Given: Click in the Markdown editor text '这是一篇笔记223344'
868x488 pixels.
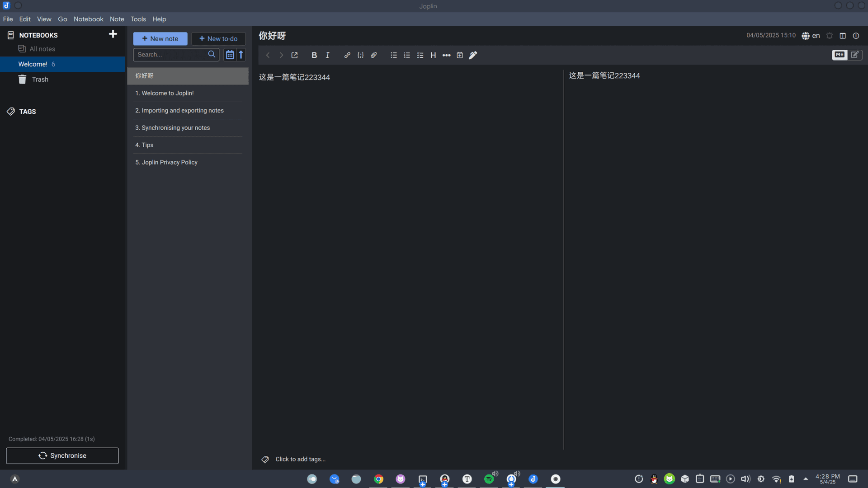Looking at the screenshot, I should (x=294, y=77).
